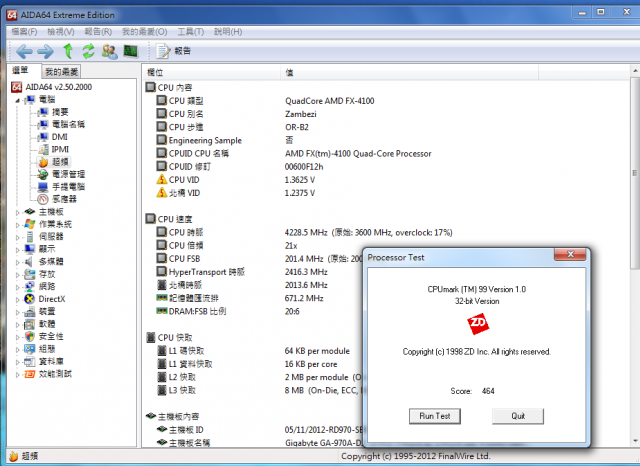
Task: Click the CPU VID warning icon
Action: tap(162, 180)
